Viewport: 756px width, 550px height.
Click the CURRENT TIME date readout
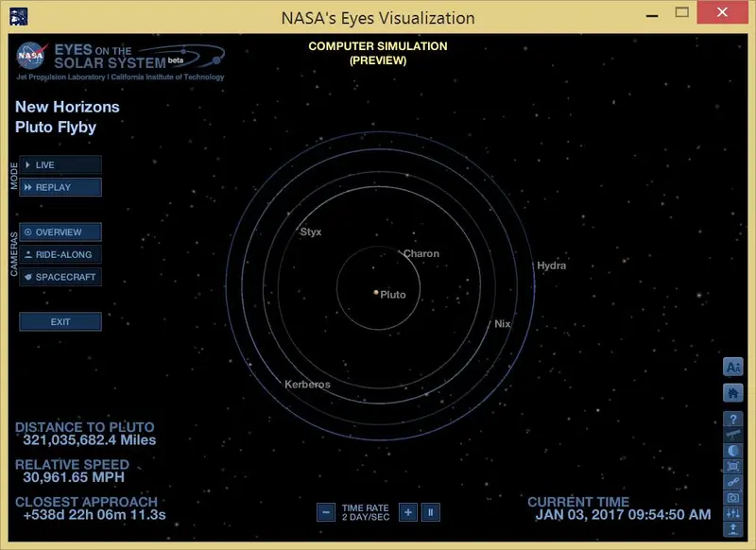(x=623, y=515)
